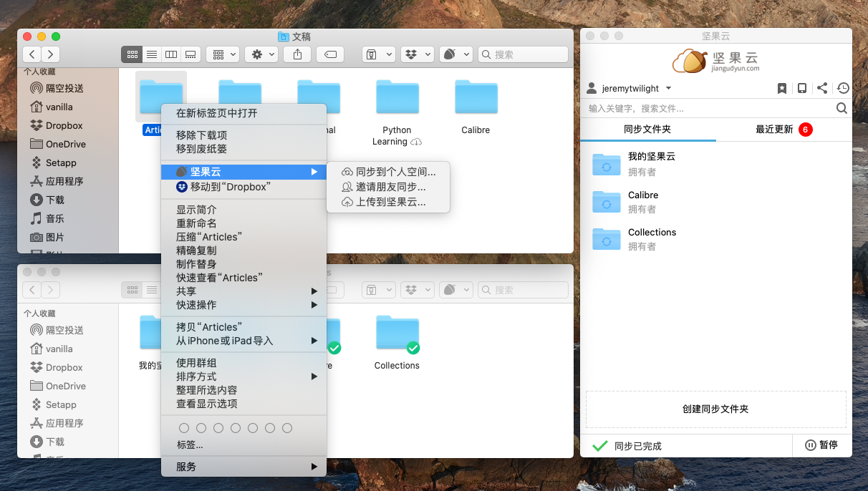Click the bookmark icon in 坚果云 panel

[x=782, y=88]
